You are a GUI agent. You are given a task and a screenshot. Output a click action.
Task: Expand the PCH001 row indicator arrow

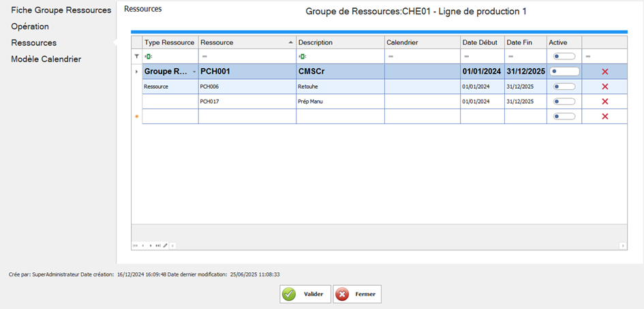pos(136,72)
